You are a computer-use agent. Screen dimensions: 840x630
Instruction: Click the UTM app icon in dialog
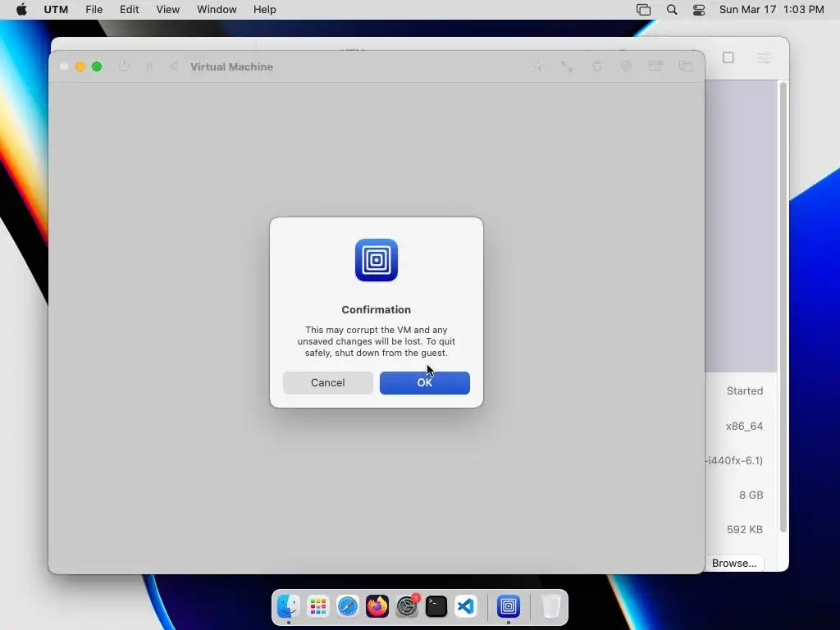376,260
